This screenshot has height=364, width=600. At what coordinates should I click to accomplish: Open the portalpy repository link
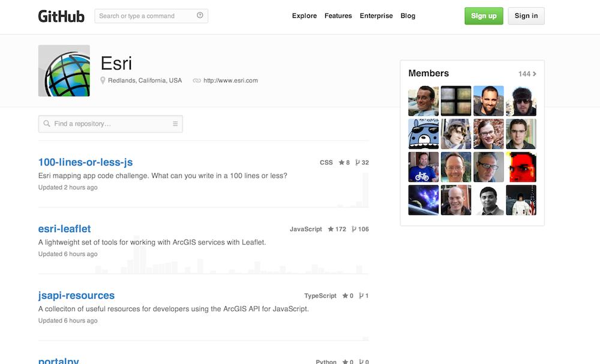click(59, 360)
